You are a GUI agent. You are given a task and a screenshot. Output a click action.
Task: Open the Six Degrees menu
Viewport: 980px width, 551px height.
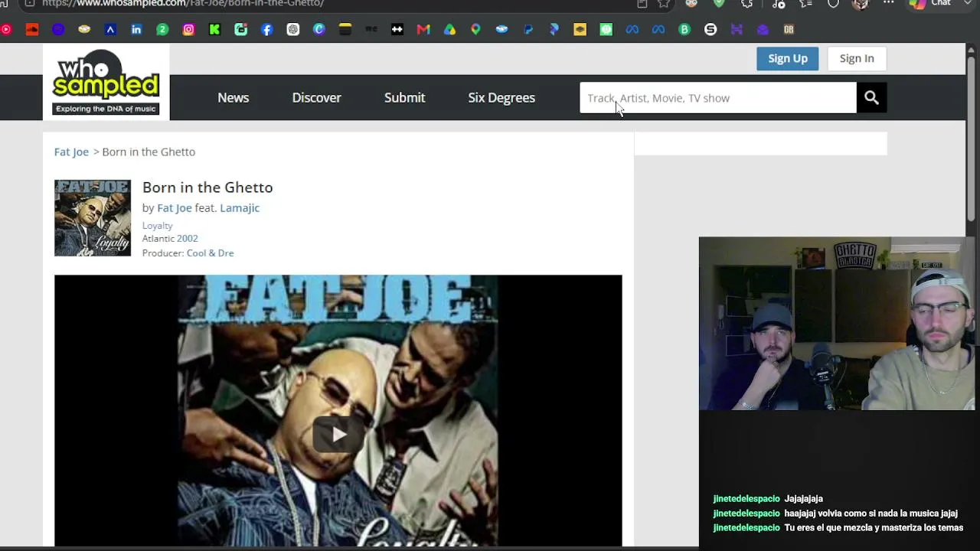click(501, 97)
